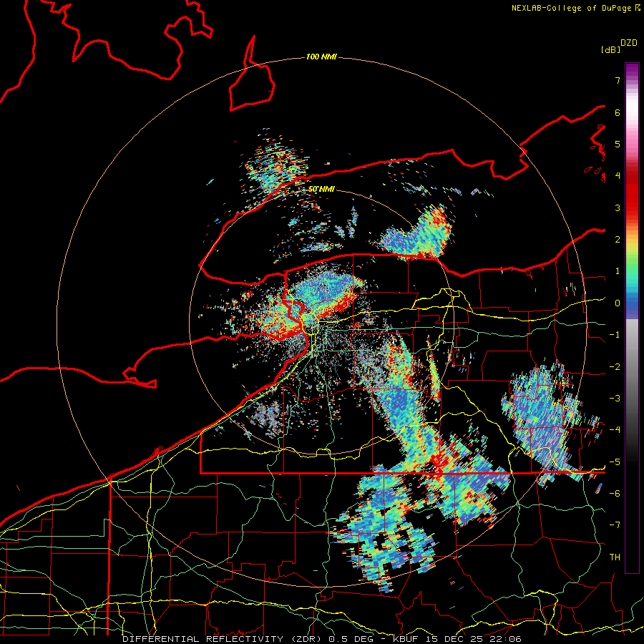The width and height of the screenshot is (644, 644).
Task: Click the 0 dB value on color scale
Action: [618, 303]
